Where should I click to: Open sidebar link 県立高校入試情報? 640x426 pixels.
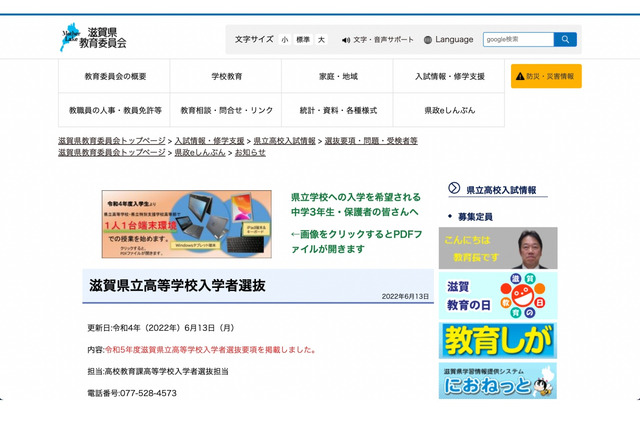click(501, 190)
